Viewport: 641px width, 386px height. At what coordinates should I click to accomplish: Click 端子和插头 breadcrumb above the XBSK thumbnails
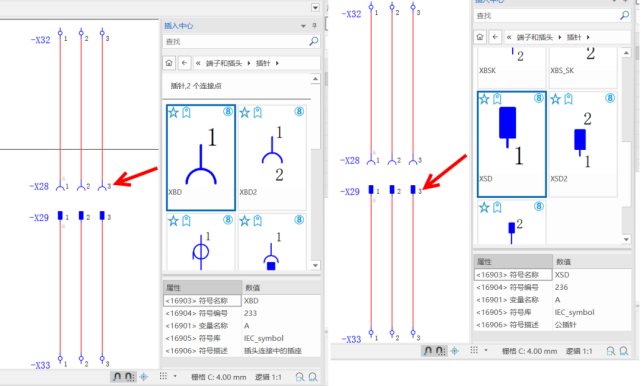(534, 37)
